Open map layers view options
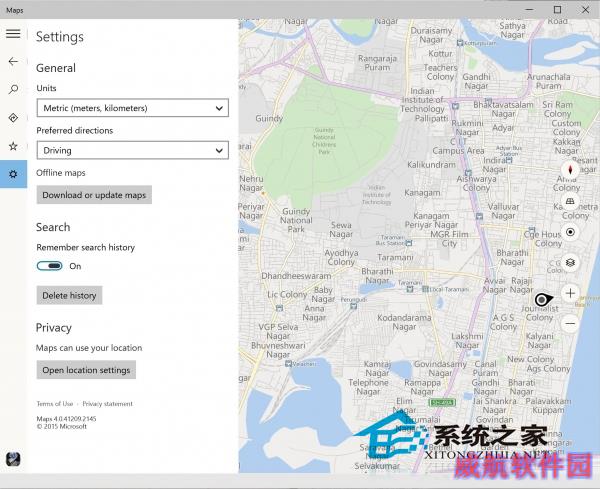Image resolution: width=600 pixels, height=489 pixels. pos(570,262)
